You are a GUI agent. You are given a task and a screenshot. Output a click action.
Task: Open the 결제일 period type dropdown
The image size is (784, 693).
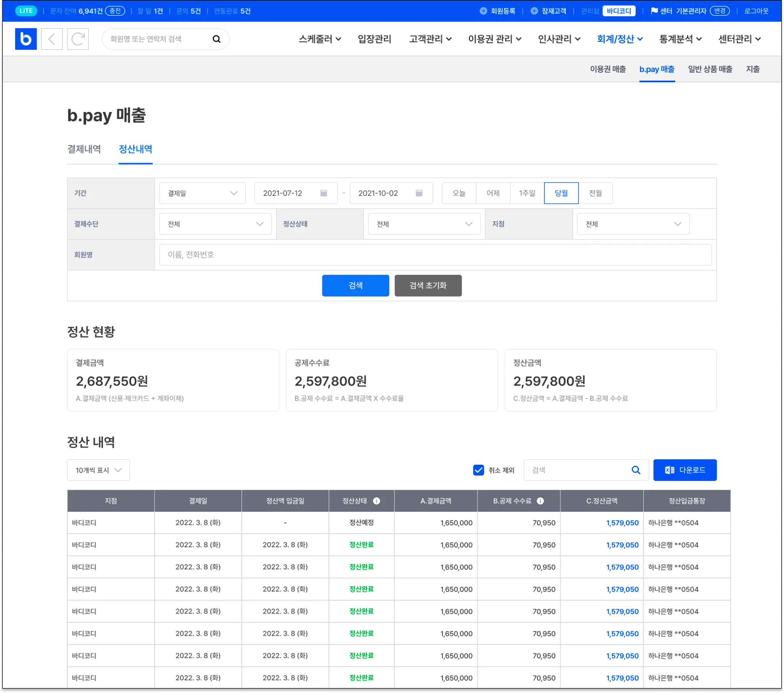[202, 193]
